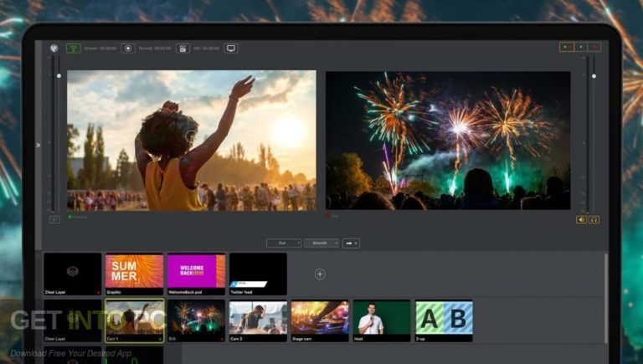Viewport: 643px width, 364px height.
Task: Select the WelcomeBack.psd shot
Action: pyautogui.click(x=197, y=274)
